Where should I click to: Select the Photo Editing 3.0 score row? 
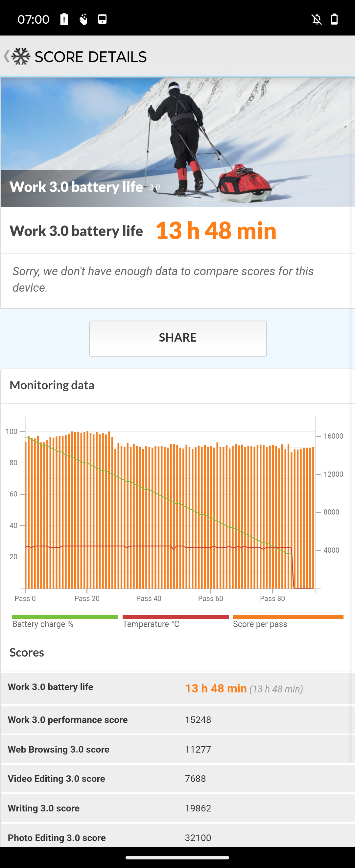[x=177, y=838]
